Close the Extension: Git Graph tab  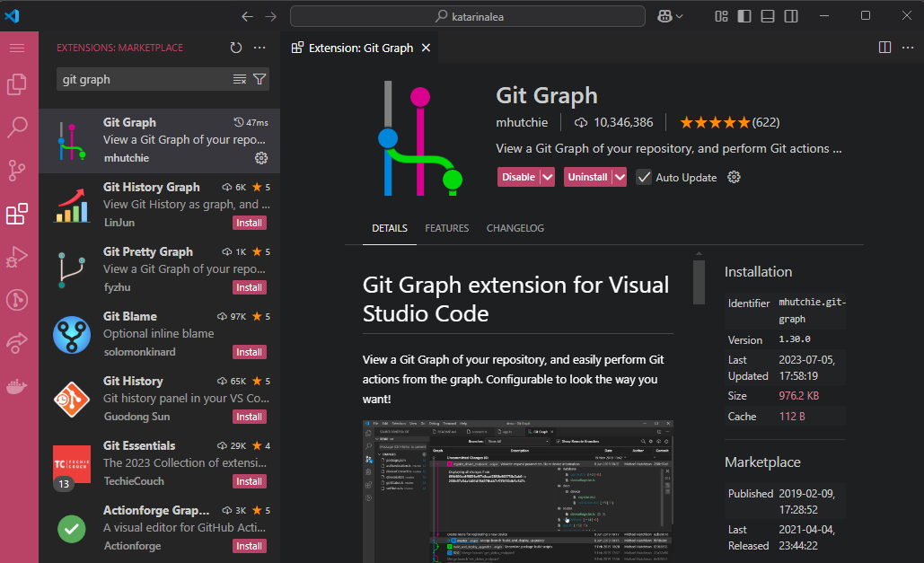click(426, 48)
